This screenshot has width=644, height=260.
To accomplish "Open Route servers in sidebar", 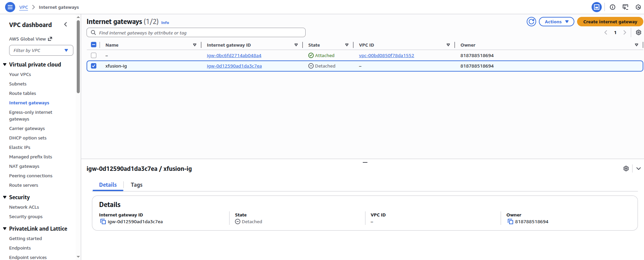I will 24,185.
